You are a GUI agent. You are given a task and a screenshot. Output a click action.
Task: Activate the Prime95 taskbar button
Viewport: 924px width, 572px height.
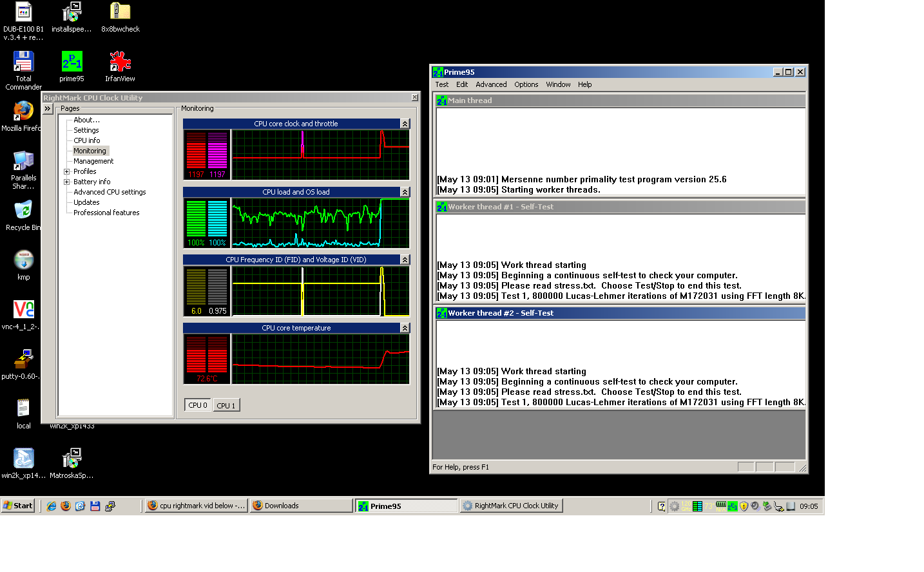406,506
